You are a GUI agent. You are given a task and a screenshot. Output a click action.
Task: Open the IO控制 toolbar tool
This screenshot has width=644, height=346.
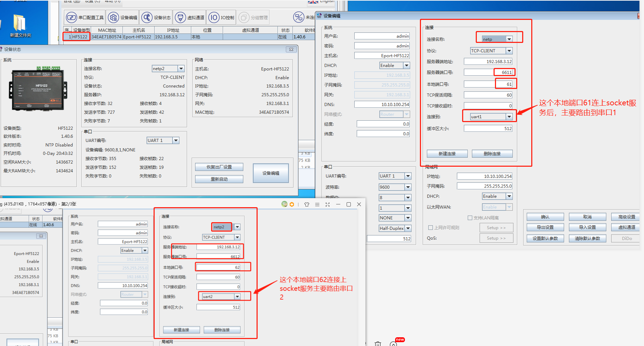[221, 17]
